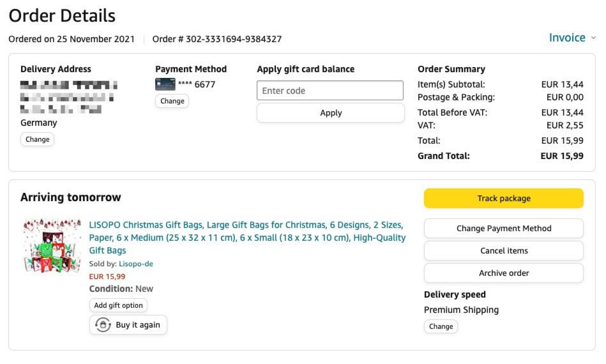Click the Buy it again button
This screenshot has height=364, width=606.
tap(128, 325)
